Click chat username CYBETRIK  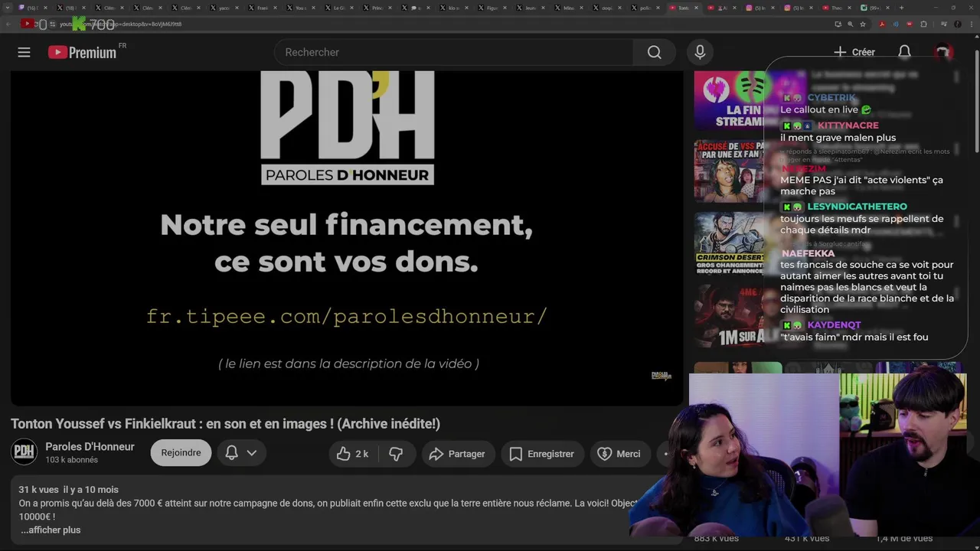coord(831,98)
